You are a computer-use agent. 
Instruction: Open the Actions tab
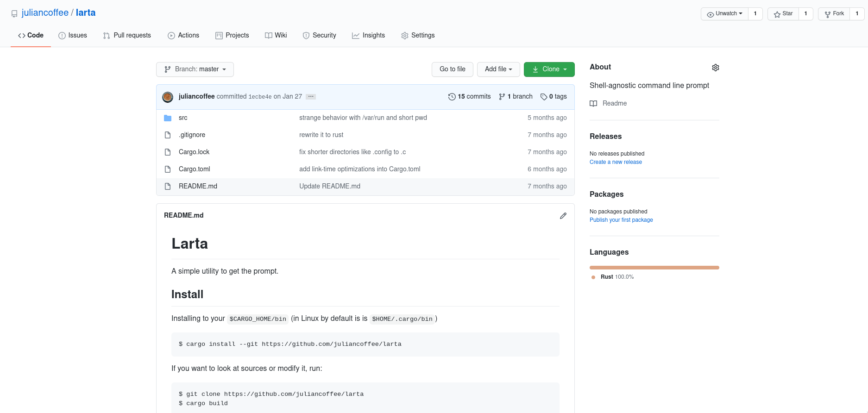pos(183,35)
